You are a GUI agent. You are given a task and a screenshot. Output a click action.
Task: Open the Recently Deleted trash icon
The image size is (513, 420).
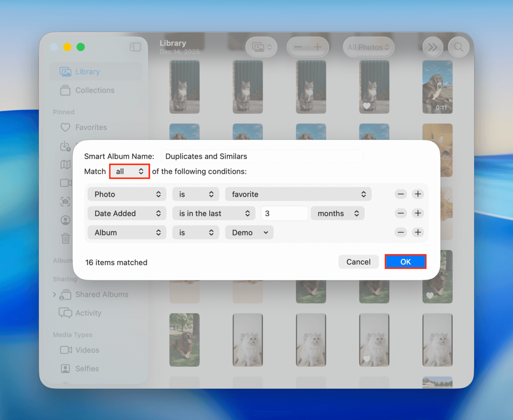66,238
